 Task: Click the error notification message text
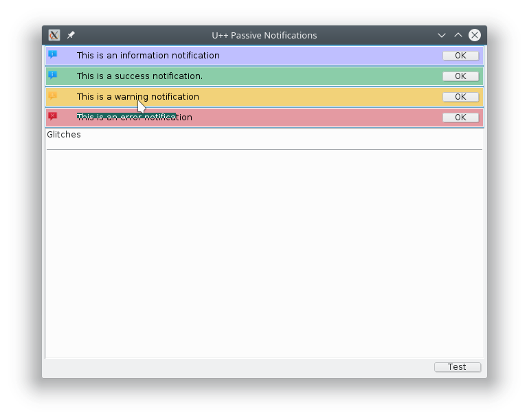tap(134, 118)
